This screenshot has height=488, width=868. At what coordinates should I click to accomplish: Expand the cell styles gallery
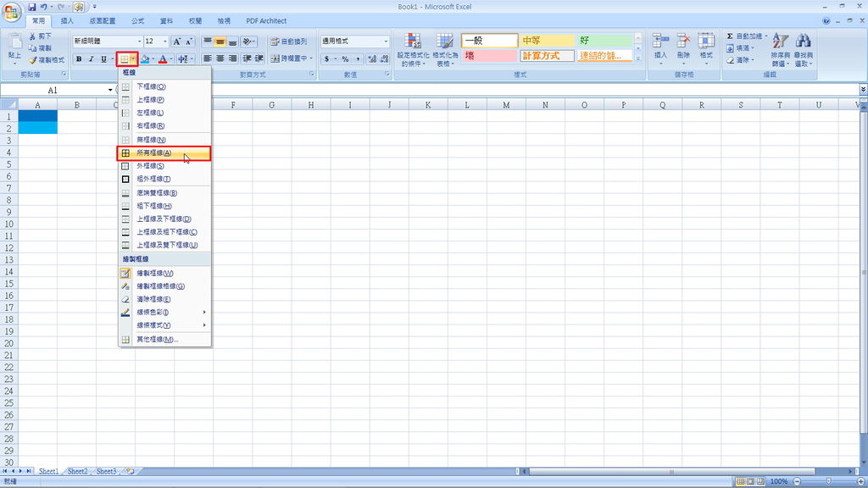(637, 58)
